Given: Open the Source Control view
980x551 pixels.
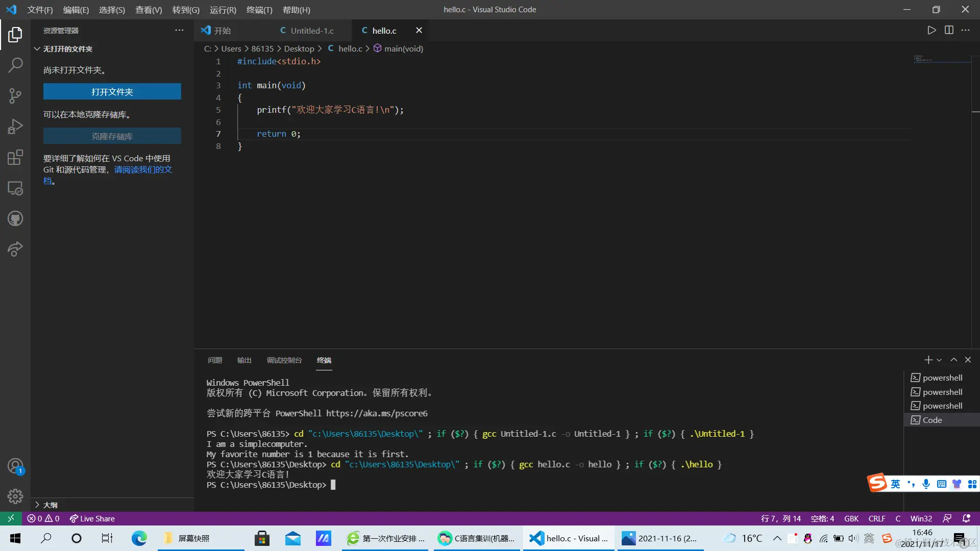Looking at the screenshot, I should click(15, 95).
